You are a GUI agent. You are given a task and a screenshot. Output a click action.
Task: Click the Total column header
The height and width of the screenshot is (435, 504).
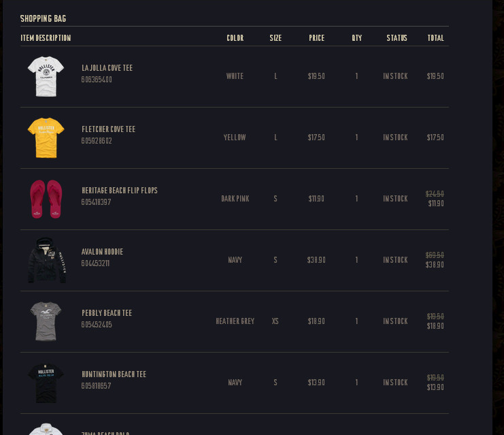pyautogui.click(x=435, y=38)
